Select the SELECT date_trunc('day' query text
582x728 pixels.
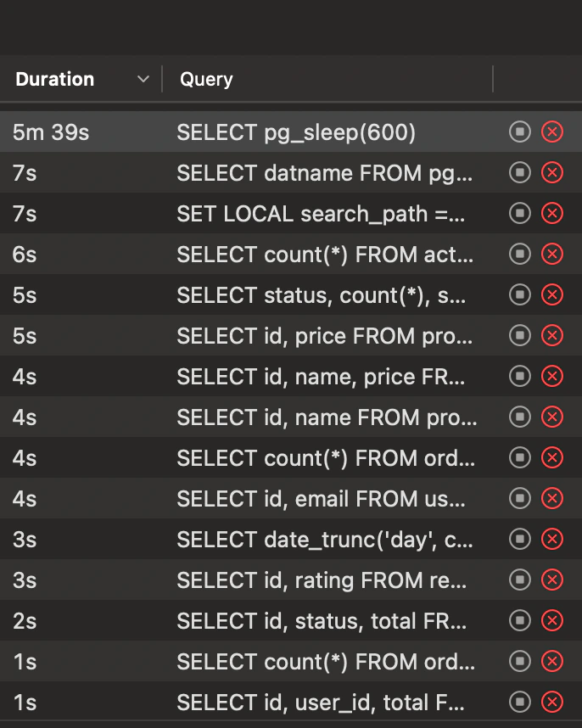coord(325,540)
